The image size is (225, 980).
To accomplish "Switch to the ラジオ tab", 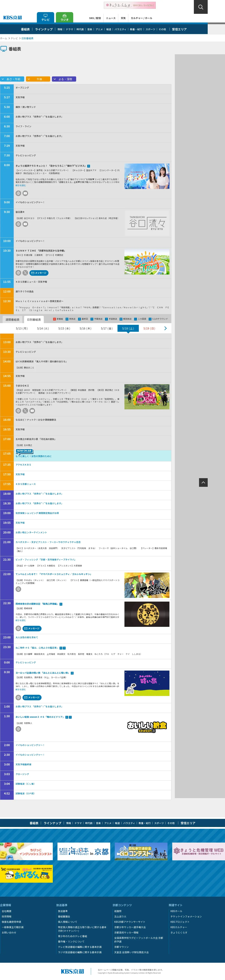I will 64,17.
